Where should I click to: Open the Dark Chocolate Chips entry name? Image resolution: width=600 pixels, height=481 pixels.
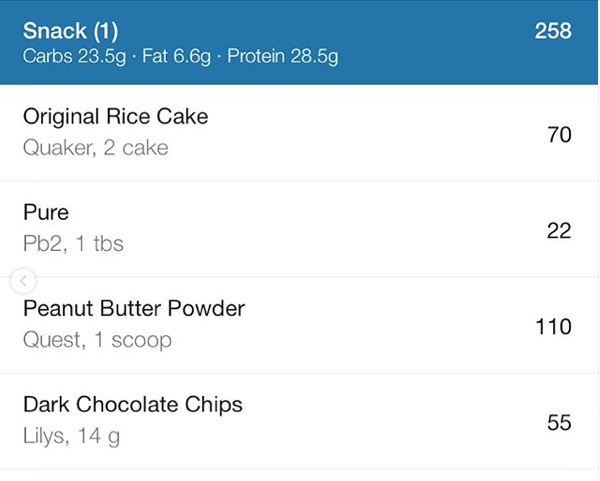click(132, 404)
